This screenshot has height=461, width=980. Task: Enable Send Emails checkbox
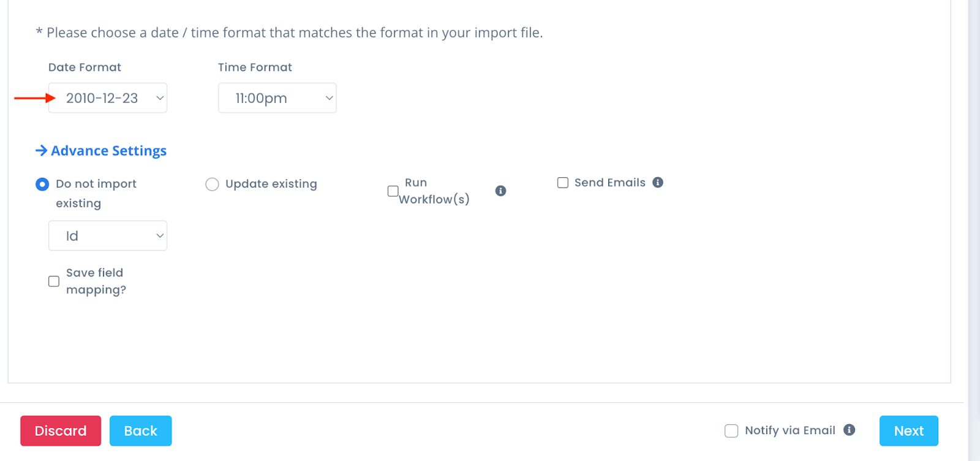tap(563, 183)
